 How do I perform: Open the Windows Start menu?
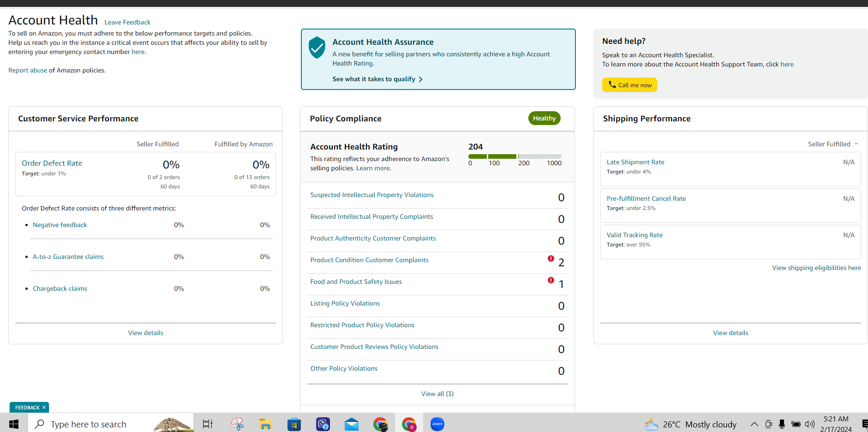14,424
